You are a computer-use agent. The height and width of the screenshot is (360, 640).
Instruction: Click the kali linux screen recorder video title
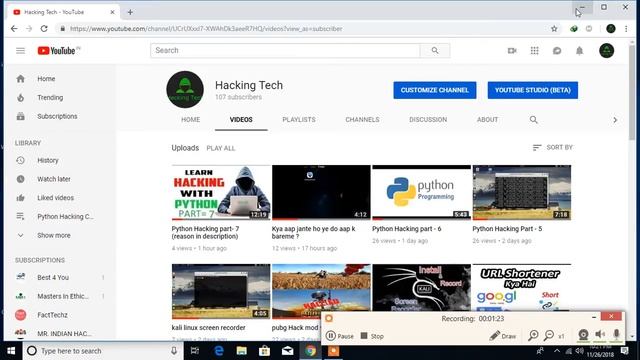pos(209,328)
